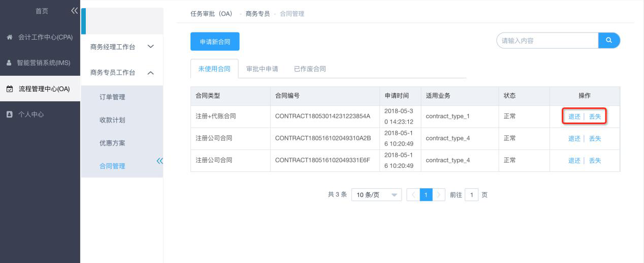Click 退还 for contract ending 23854A

(x=574, y=116)
